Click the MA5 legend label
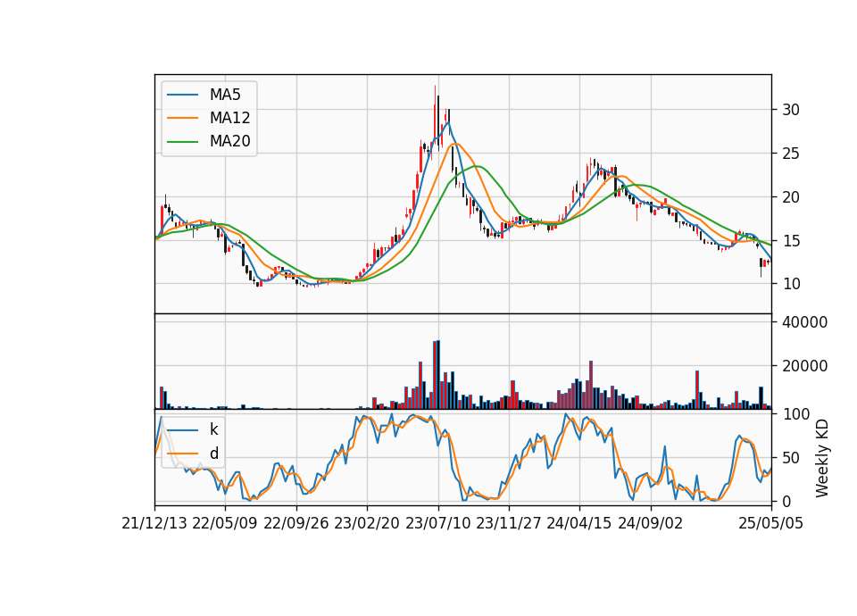This screenshot has width=857, height=616. tap(225, 95)
